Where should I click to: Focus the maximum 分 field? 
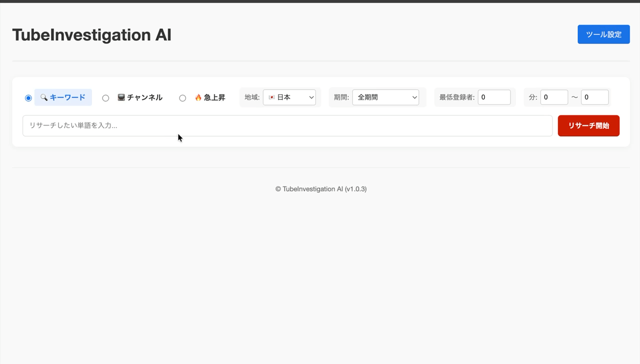(594, 97)
